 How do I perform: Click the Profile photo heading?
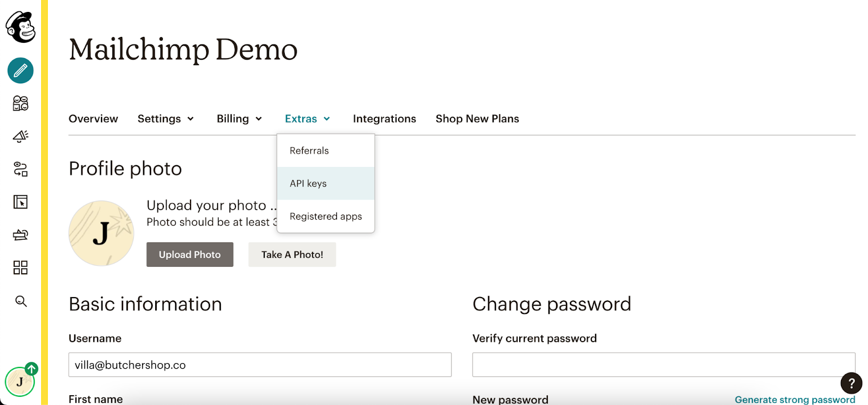[125, 169]
